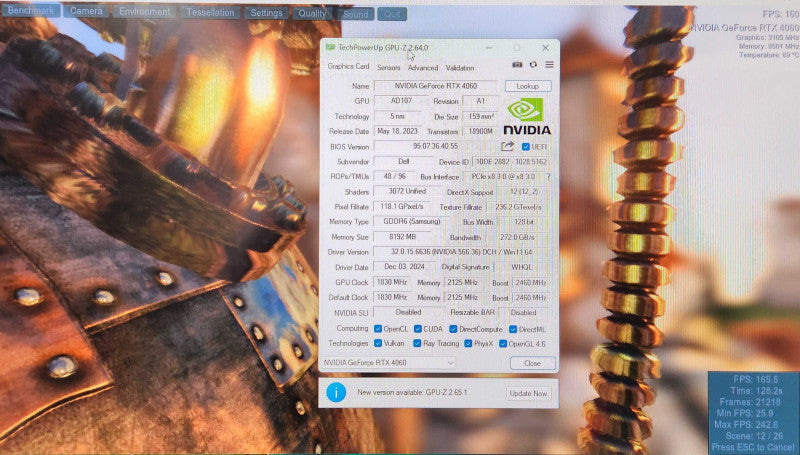Open the GPU-Z hamburger menu icon

point(549,65)
